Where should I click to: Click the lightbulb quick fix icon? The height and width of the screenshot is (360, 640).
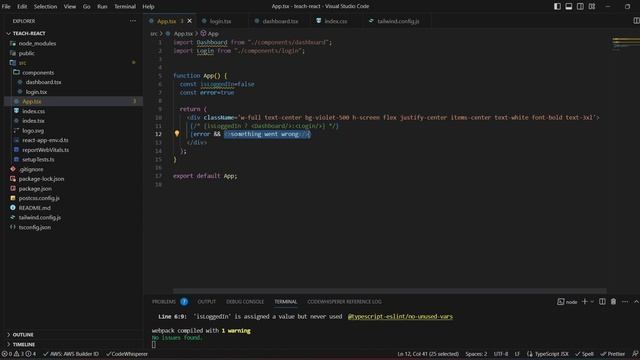177,133
